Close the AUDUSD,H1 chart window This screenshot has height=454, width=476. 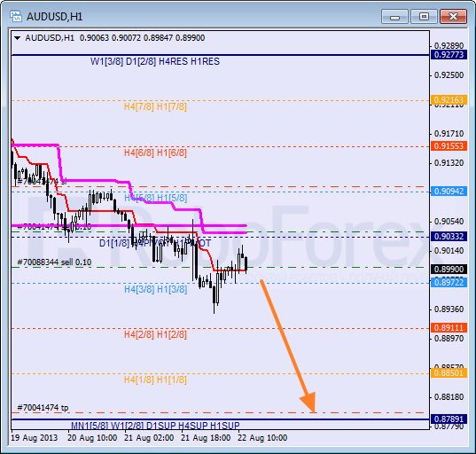pos(453,17)
